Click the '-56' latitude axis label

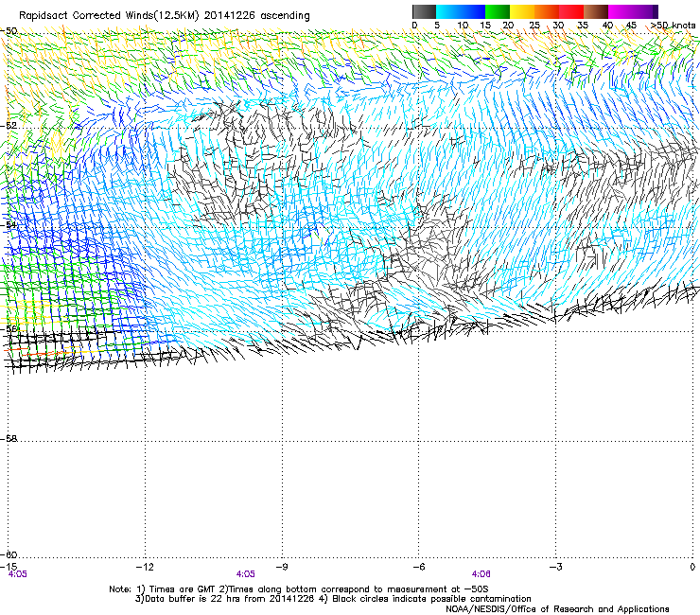coord(9,328)
